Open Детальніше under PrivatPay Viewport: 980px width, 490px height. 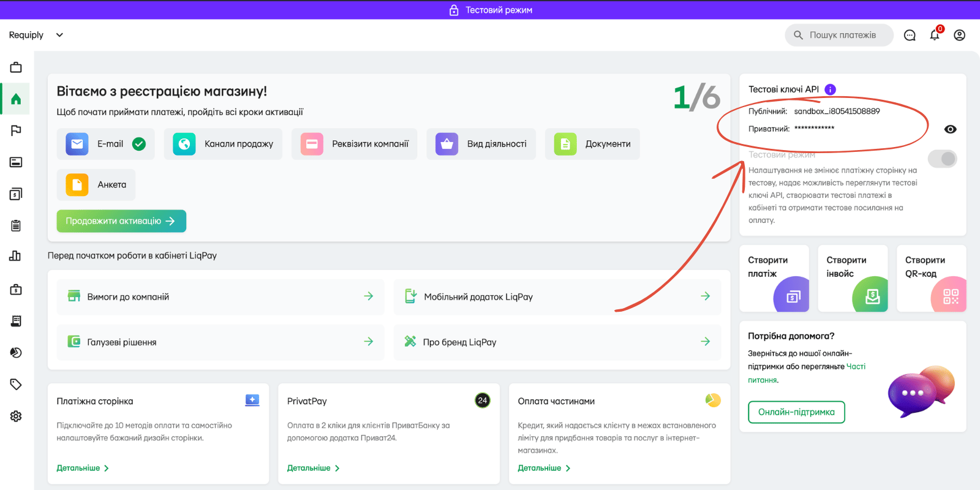tap(314, 468)
